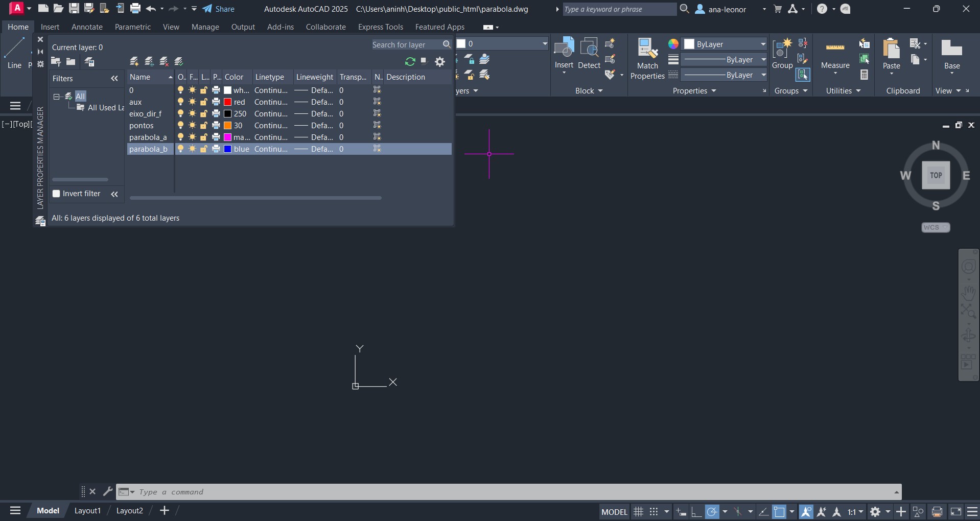Open layer manager settings gear

439,62
